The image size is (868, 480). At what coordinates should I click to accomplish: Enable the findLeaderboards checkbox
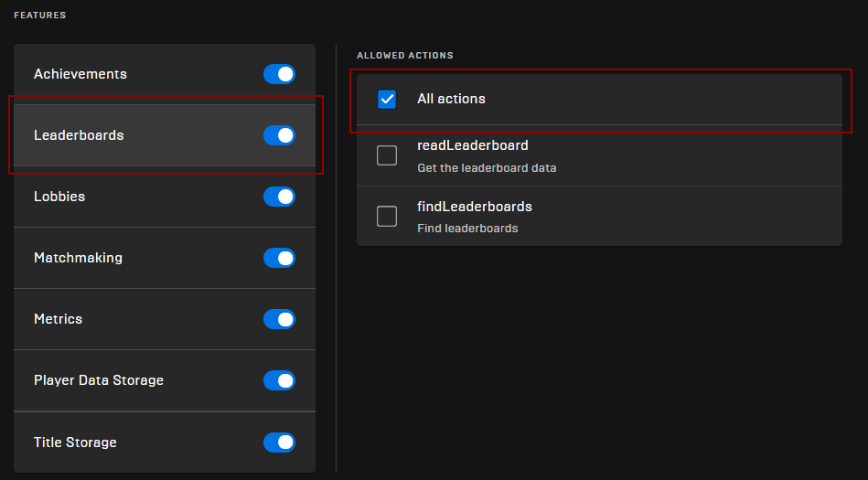coord(387,216)
